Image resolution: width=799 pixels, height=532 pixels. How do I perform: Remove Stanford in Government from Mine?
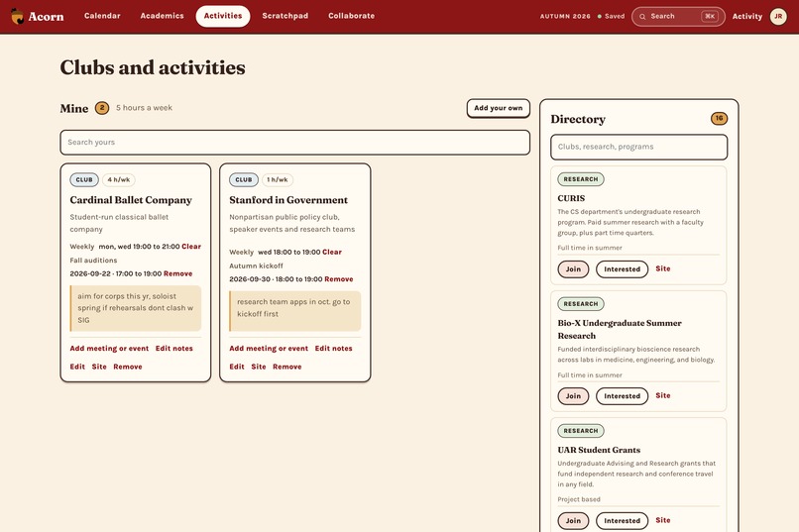pyautogui.click(x=286, y=367)
